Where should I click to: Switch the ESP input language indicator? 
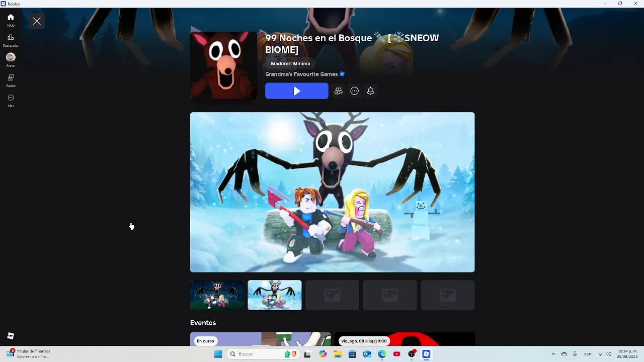(x=587, y=354)
